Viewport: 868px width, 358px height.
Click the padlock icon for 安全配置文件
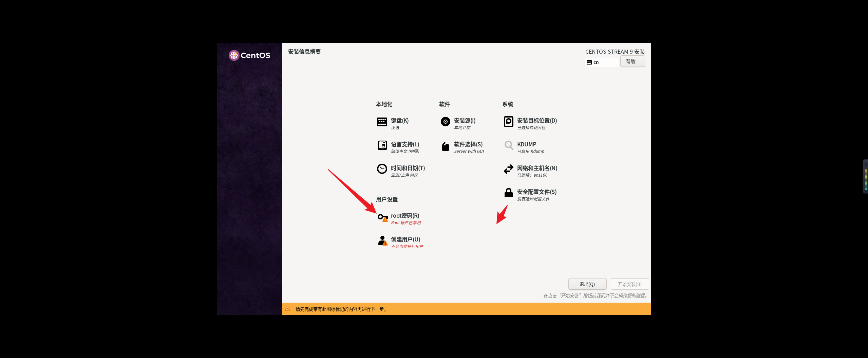[508, 193]
